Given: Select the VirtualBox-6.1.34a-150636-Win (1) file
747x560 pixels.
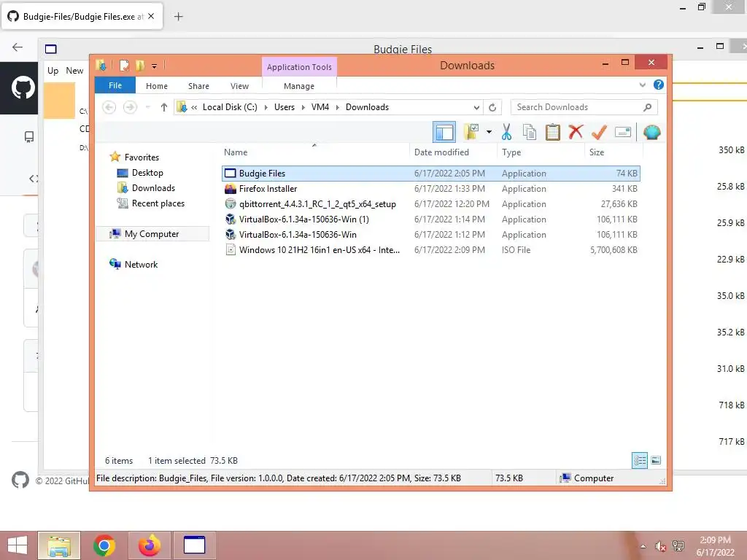Looking at the screenshot, I should tap(430, 219).
